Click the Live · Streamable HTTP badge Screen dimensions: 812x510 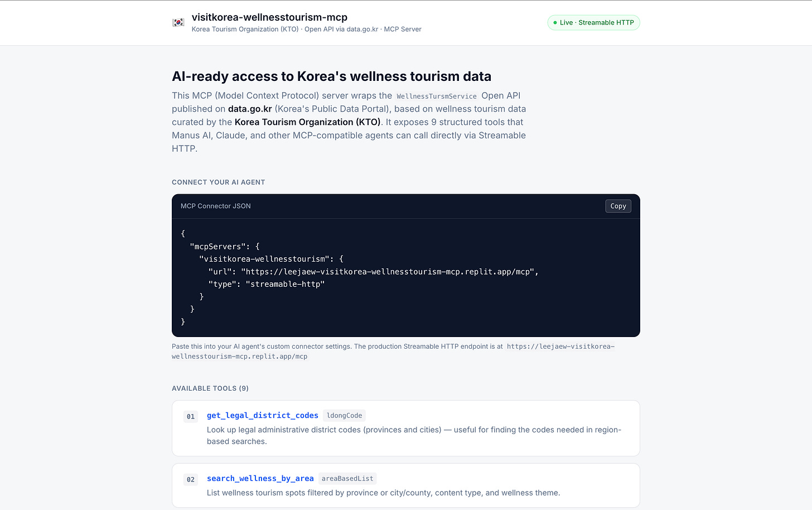click(x=593, y=23)
